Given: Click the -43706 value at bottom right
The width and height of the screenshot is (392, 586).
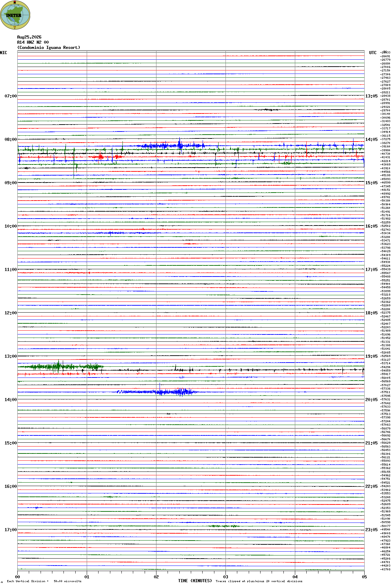Looking at the screenshot, I should tap(386, 569).
